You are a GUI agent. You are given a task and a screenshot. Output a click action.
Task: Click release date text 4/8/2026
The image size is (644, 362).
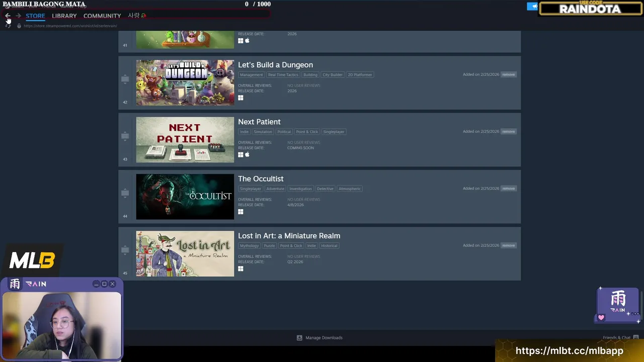click(x=295, y=205)
